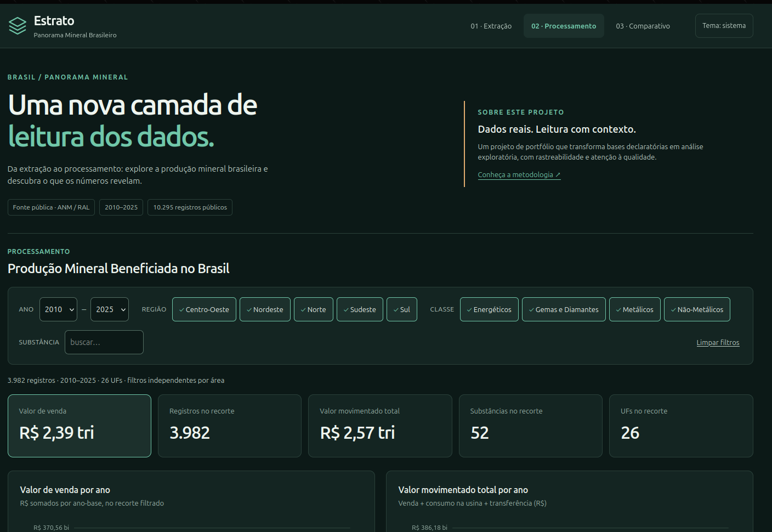Viewport: 772px width, 532px height.
Task: Toggle the Tema: sistema button
Action: pos(724,26)
